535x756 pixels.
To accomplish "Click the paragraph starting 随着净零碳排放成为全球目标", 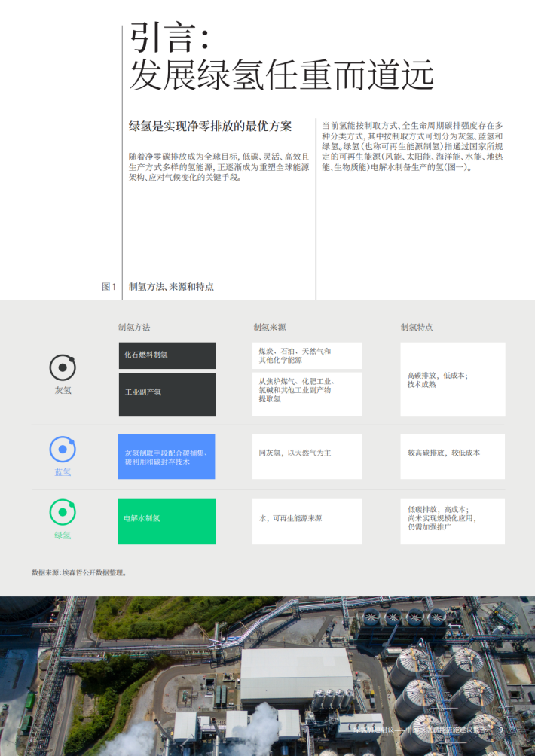I will click(219, 167).
